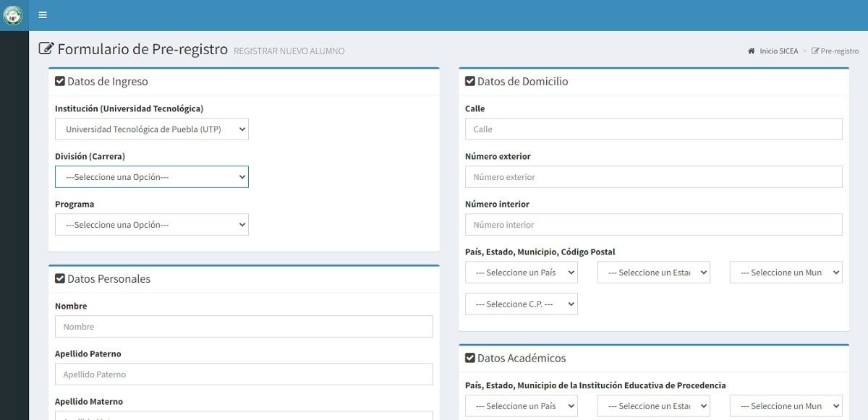Click the edit icon beside Formulario de Pre-registro
The width and height of the screenshot is (868, 420).
coord(46,49)
